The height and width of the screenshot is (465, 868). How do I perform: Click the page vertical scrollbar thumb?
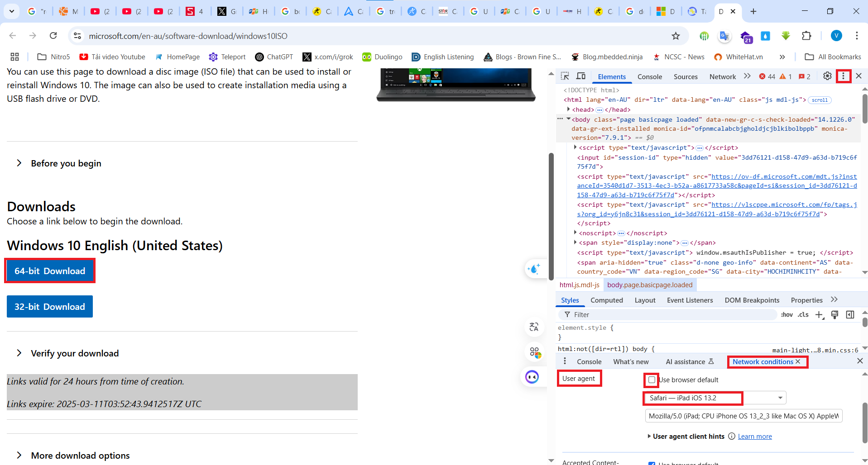point(551,216)
